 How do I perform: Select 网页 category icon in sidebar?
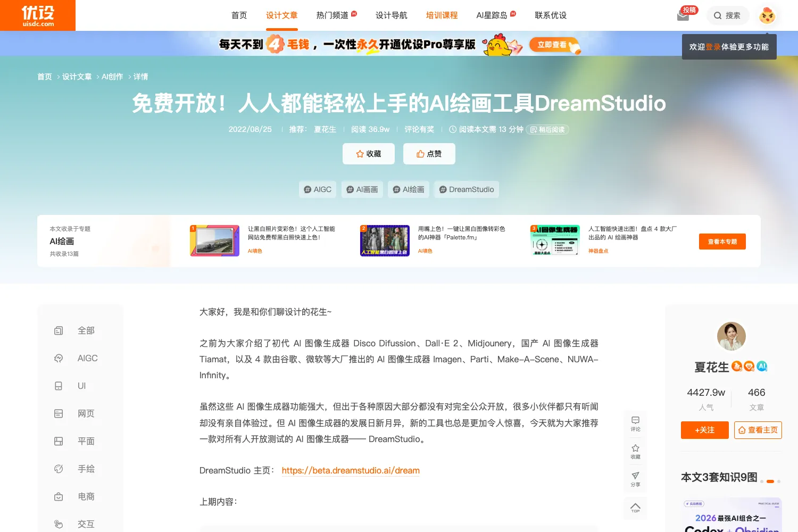tap(59, 413)
